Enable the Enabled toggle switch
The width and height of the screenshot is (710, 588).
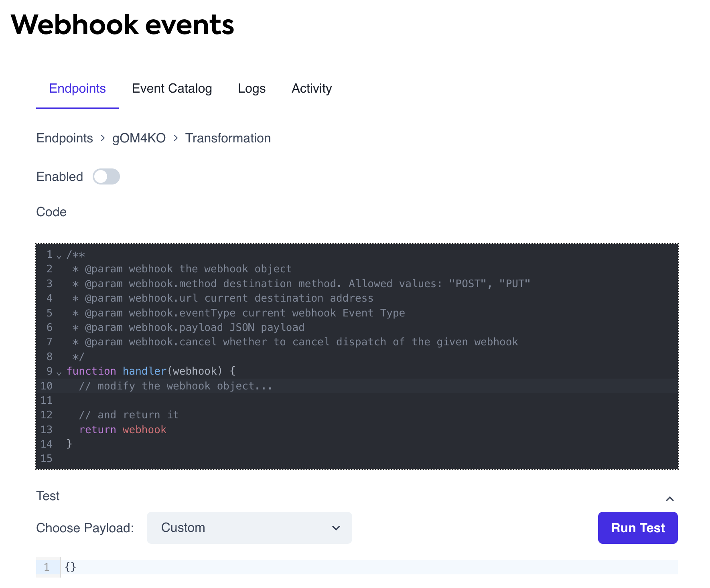(x=106, y=176)
